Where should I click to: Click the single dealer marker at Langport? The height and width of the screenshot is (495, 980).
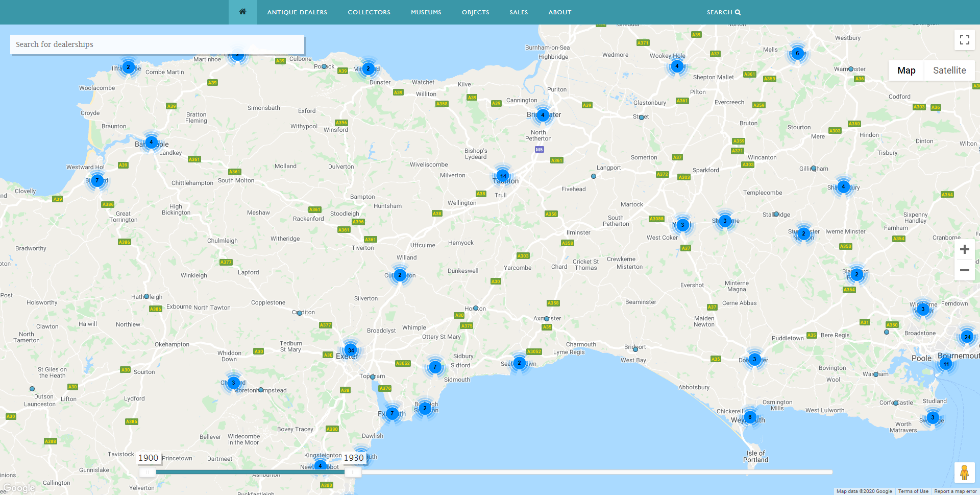[593, 176]
